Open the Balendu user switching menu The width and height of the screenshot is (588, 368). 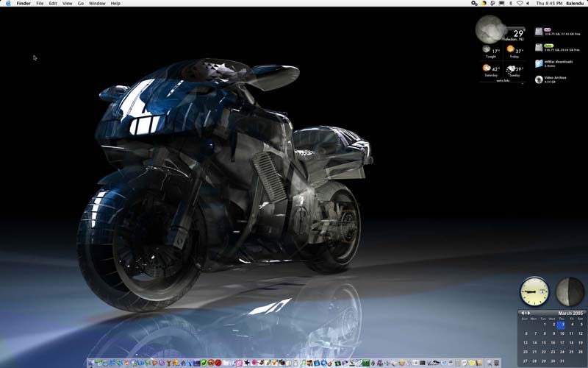[x=574, y=4]
